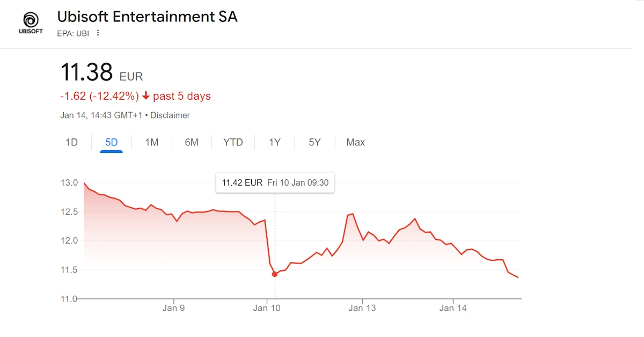Click the Jan 10 date label on axis
644x337 pixels.
click(x=267, y=308)
